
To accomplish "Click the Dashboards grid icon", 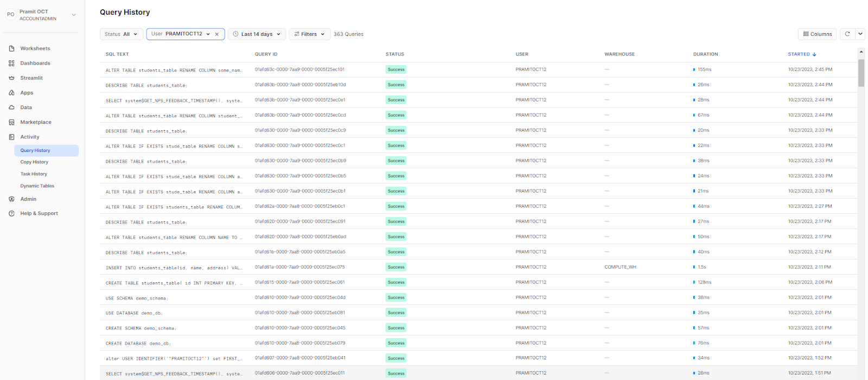I will coord(11,63).
